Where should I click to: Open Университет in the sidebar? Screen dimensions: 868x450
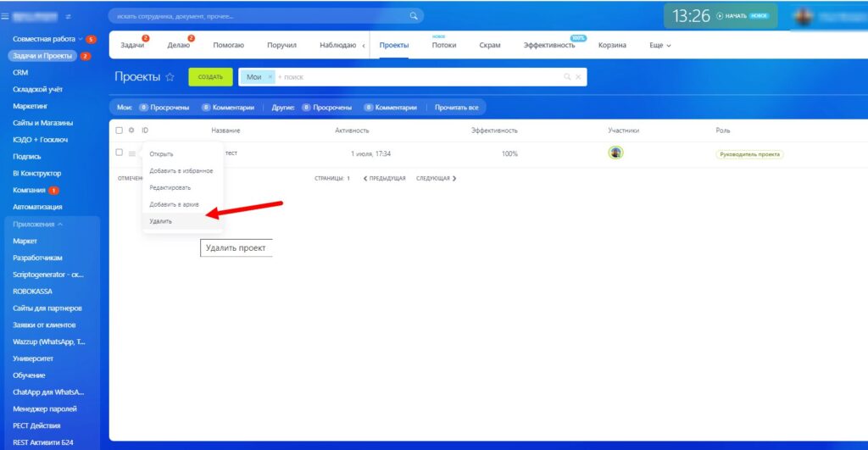pyautogui.click(x=33, y=358)
